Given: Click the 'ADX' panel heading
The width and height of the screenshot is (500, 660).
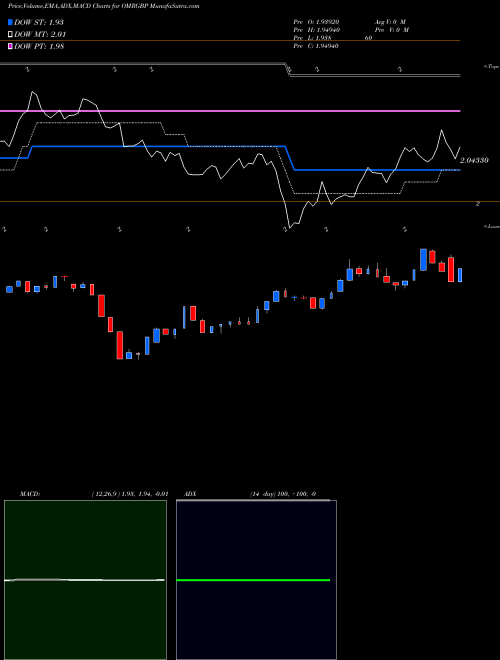Looking at the screenshot, I should pyautogui.click(x=191, y=494).
